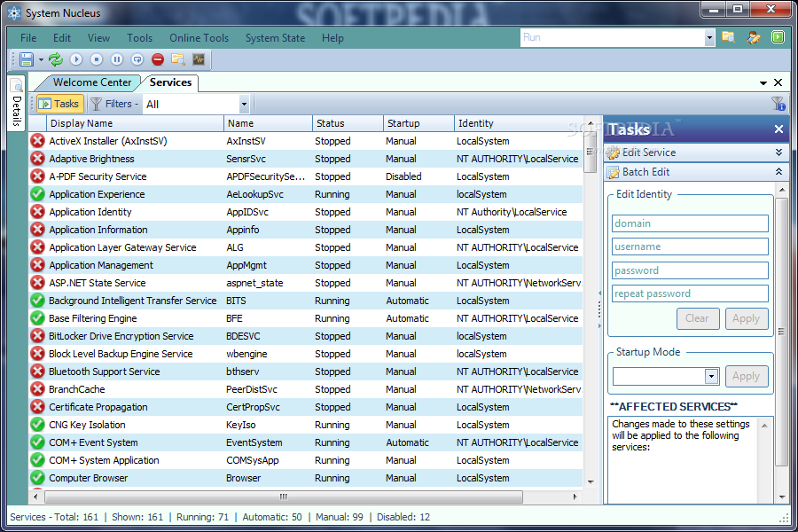Screen dimensions: 798x532
Task: Click the green run execute icon
Action: (x=778, y=37)
